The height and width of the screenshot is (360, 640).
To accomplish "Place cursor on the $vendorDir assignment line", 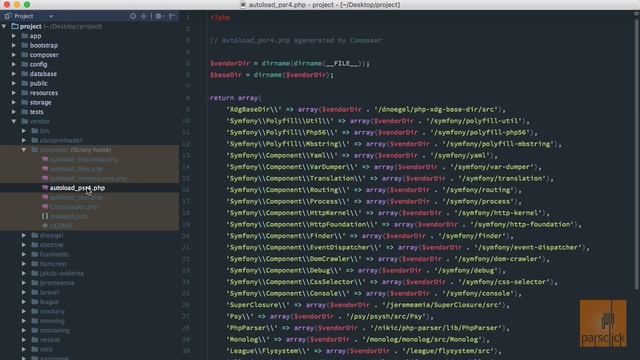I will tap(290, 64).
